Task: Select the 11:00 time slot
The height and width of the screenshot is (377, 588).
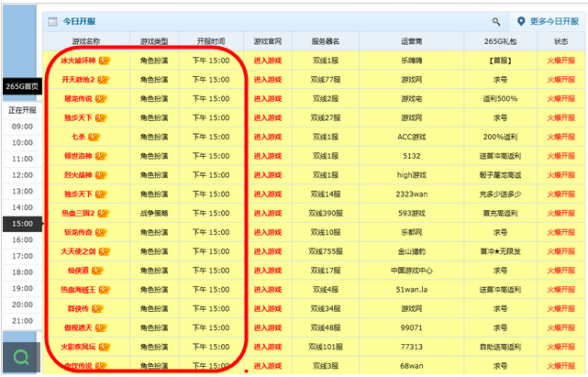Action: tap(23, 159)
